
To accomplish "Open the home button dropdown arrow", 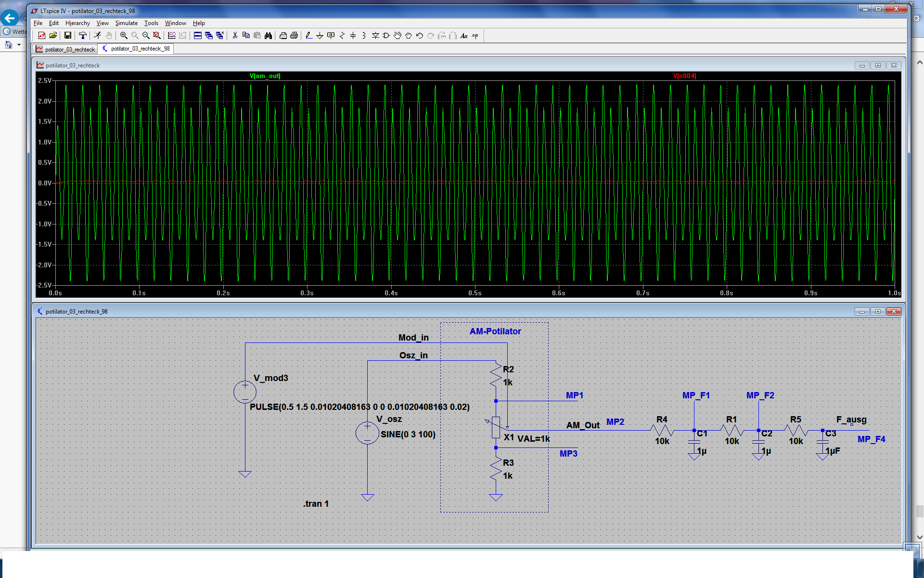I will tap(19, 45).
